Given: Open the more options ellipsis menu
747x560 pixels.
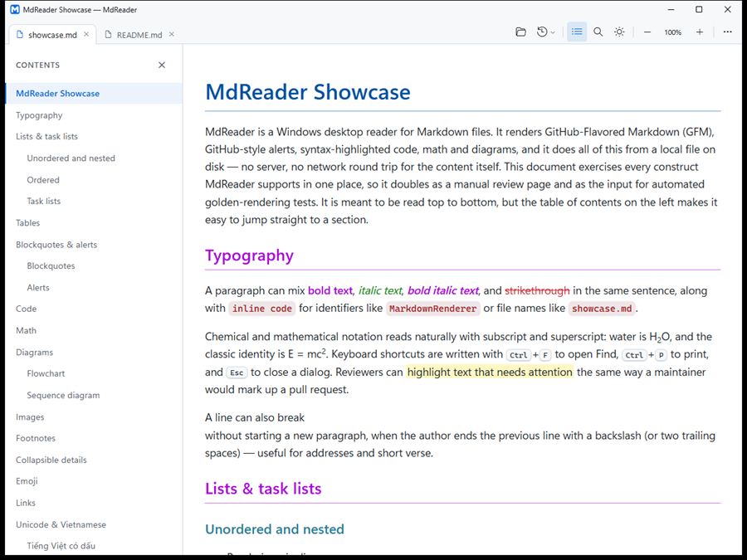Looking at the screenshot, I should [x=727, y=32].
